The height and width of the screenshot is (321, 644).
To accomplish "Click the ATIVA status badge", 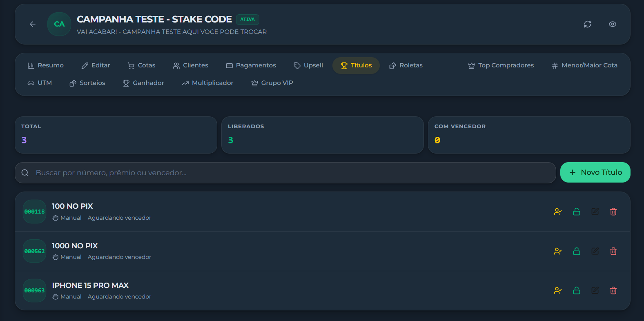I will (247, 19).
